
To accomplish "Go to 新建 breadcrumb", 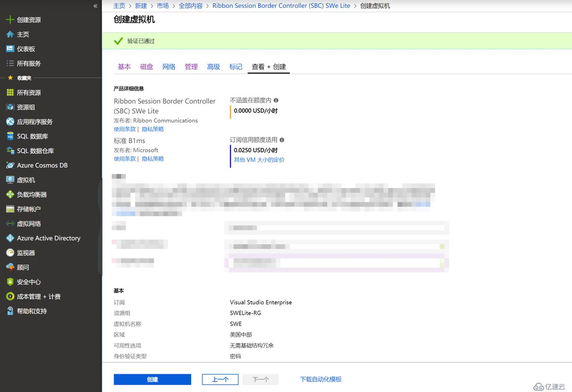I will pos(141,6).
